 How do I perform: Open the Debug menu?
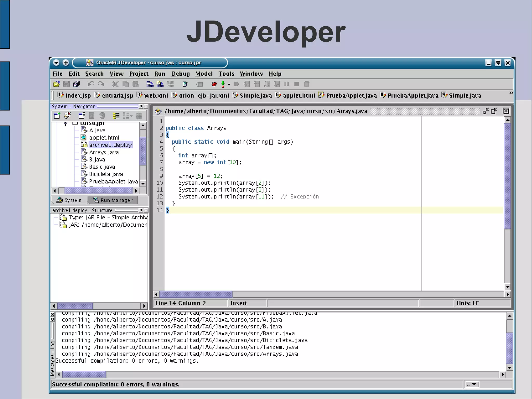pos(180,74)
